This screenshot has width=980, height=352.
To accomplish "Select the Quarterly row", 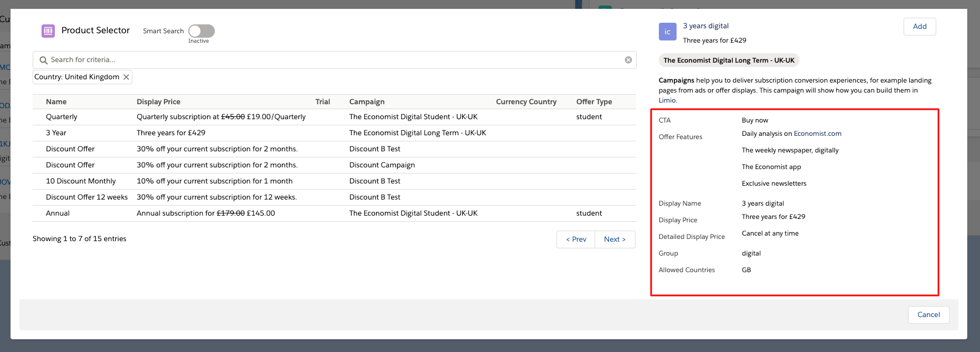I will click(x=334, y=117).
